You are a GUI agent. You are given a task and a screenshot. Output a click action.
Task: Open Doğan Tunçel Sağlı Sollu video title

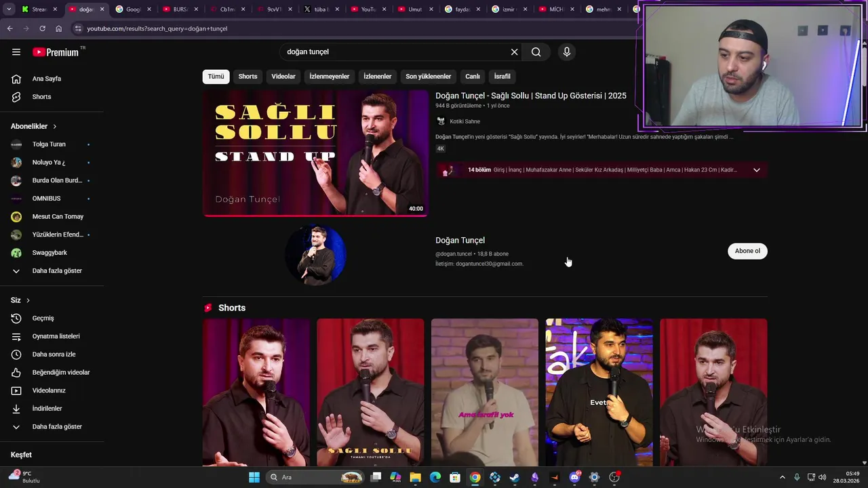coord(531,96)
